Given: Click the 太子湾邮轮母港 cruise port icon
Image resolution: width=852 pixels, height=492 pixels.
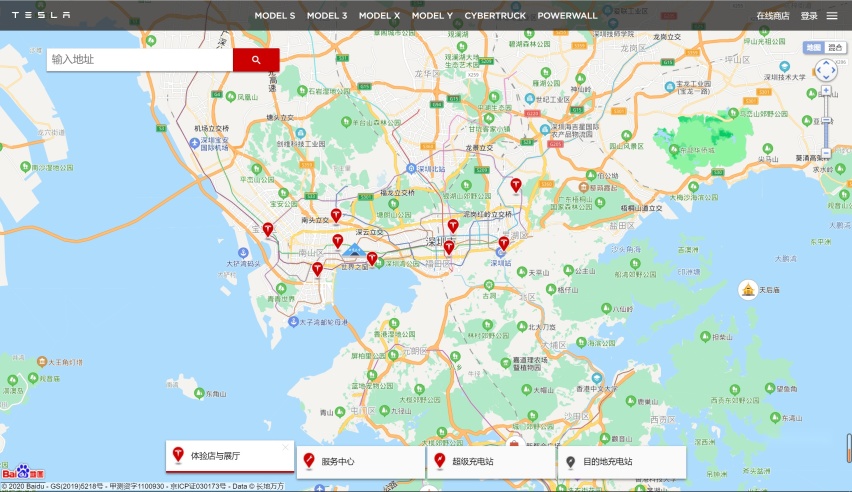Looking at the screenshot, I should (x=293, y=322).
